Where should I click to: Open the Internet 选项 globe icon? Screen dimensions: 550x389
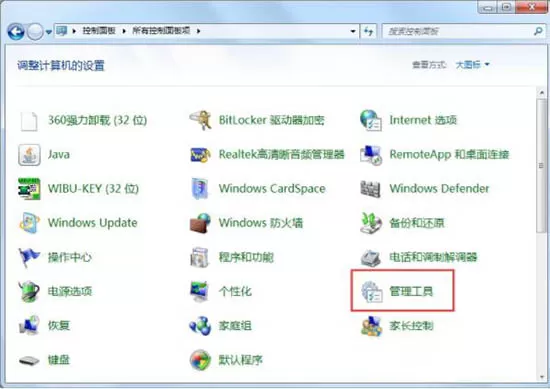pos(371,120)
